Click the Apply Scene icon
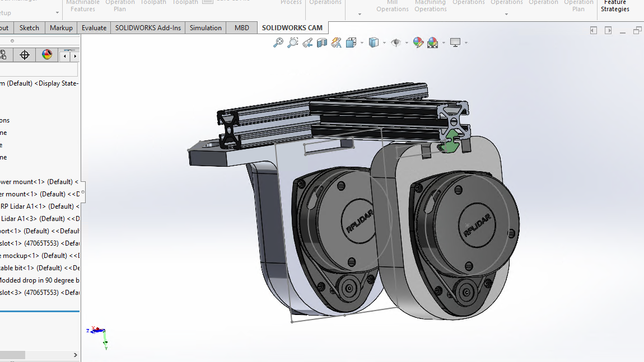Image resolution: width=644 pixels, height=362 pixels. pos(433,43)
